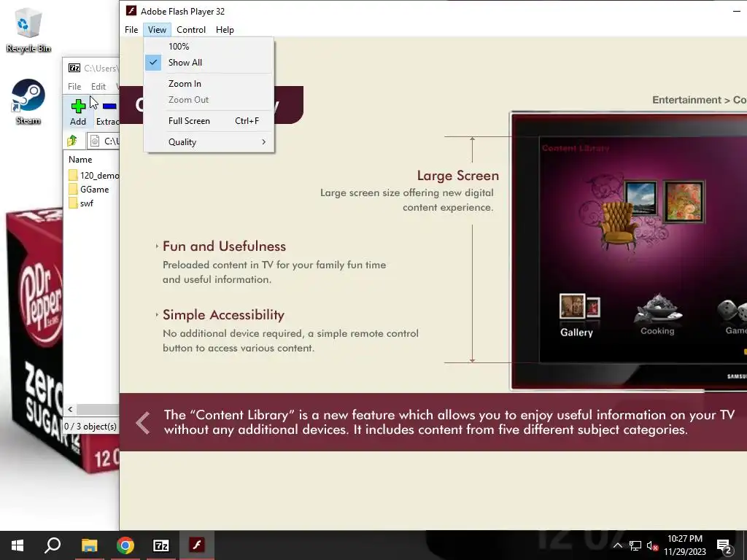The image size is (747, 560).
Task: Click the Simple Accessibility heading
Action: pos(223,315)
